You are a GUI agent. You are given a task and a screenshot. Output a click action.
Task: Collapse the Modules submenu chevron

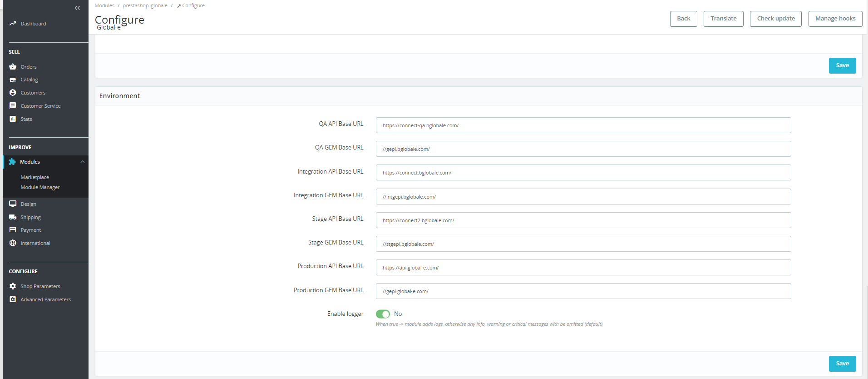(x=83, y=162)
